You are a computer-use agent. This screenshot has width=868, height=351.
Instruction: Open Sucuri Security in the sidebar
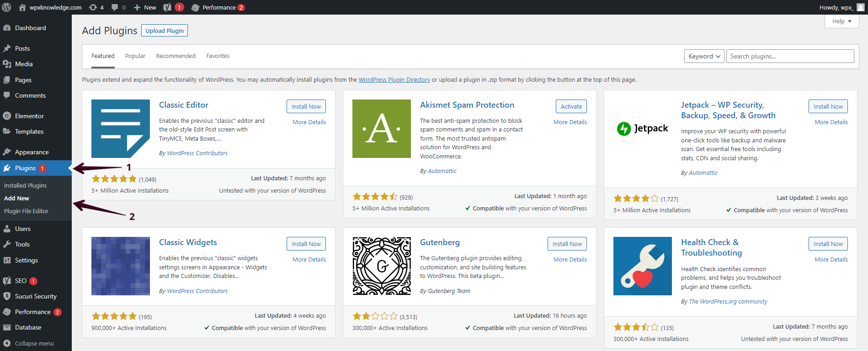[x=36, y=296]
